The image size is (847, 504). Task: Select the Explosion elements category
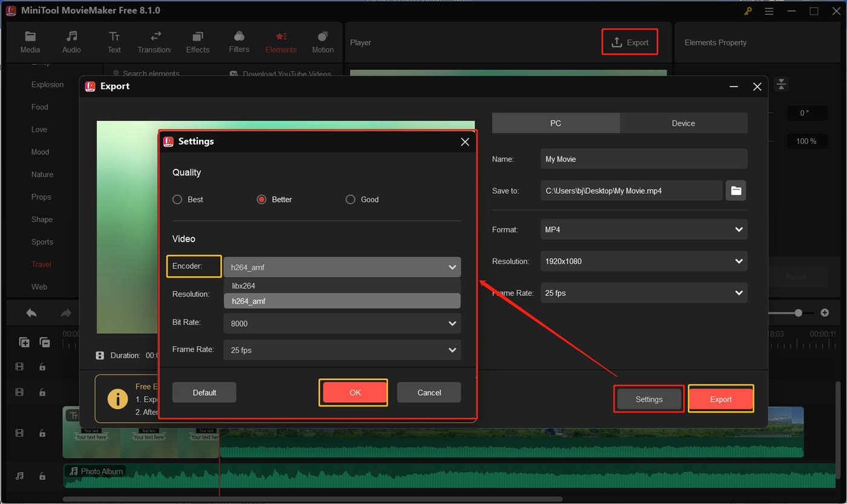(x=47, y=85)
